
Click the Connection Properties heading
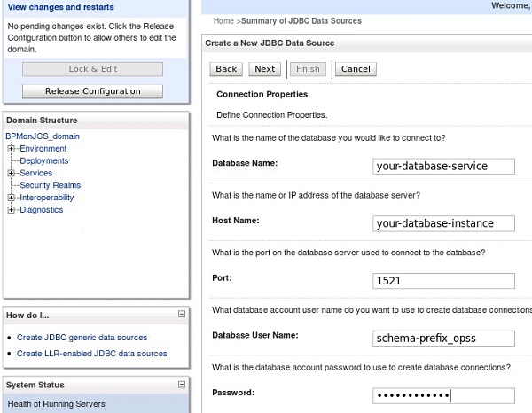click(262, 94)
